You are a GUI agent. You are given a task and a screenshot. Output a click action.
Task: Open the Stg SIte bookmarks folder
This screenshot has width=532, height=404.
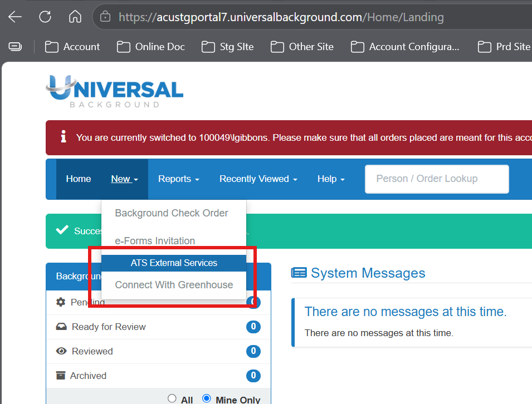coord(227,47)
